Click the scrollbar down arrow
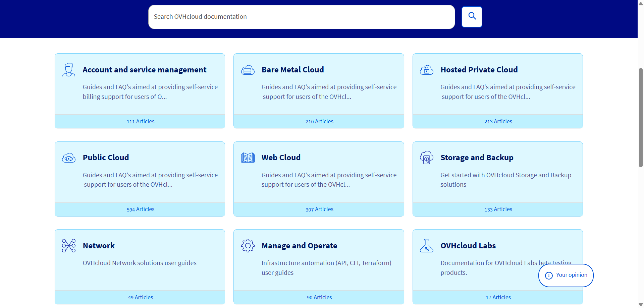 pos(641,305)
